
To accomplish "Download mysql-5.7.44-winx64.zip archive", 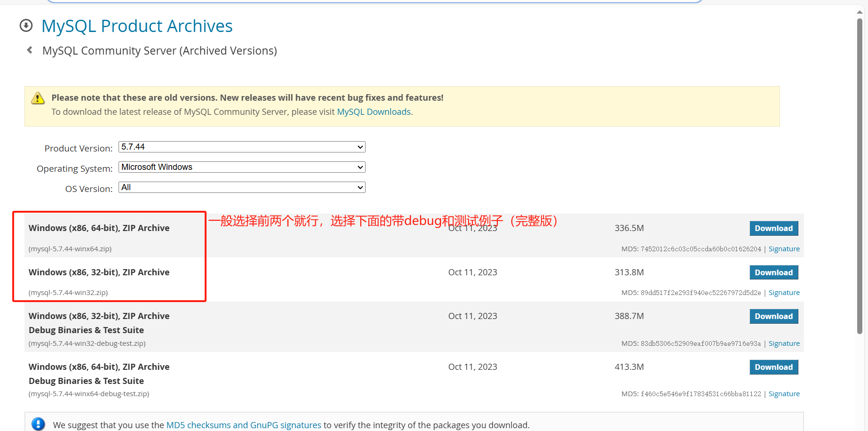I will point(773,228).
